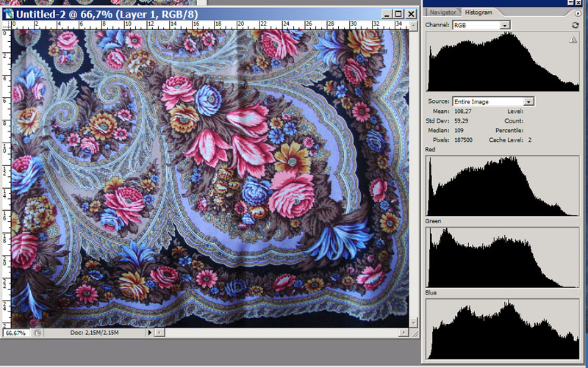588x368 pixels.
Task: Click the status bar icon beside zoom field
Action: pyautogui.click(x=36, y=333)
